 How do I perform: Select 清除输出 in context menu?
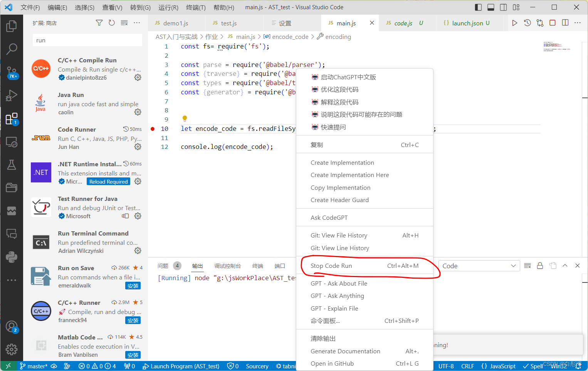[365, 338]
